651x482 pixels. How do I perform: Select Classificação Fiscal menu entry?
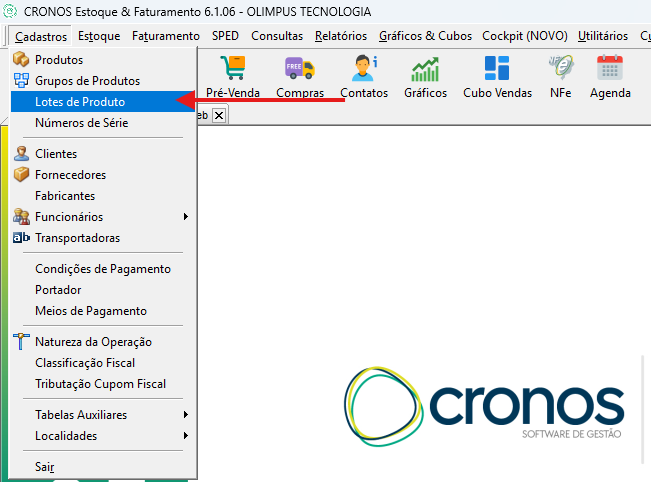103,363
